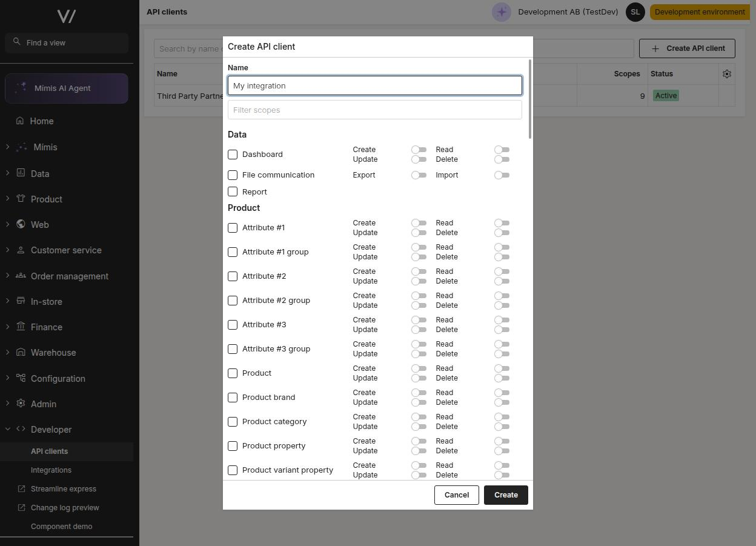This screenshot has width=756, height=546.
Task: Click the Finance bank icon
Action: coord(21,327)
